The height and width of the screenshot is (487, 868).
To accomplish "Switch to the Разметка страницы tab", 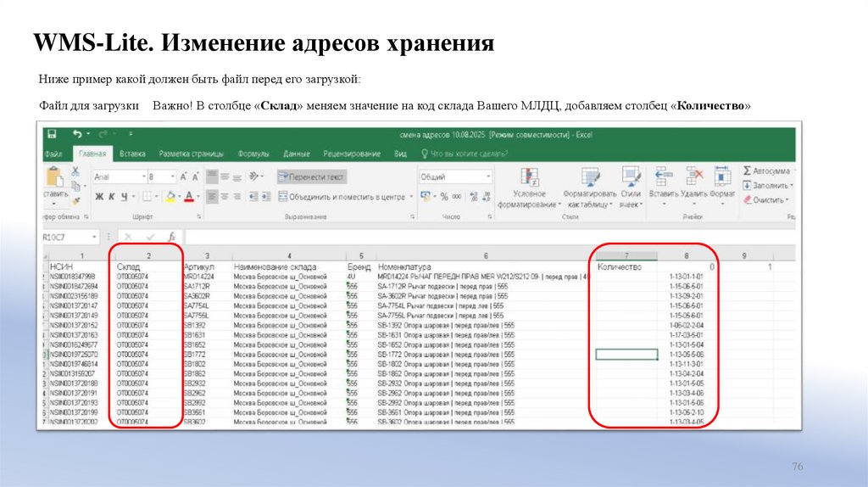I will (191, 154).
